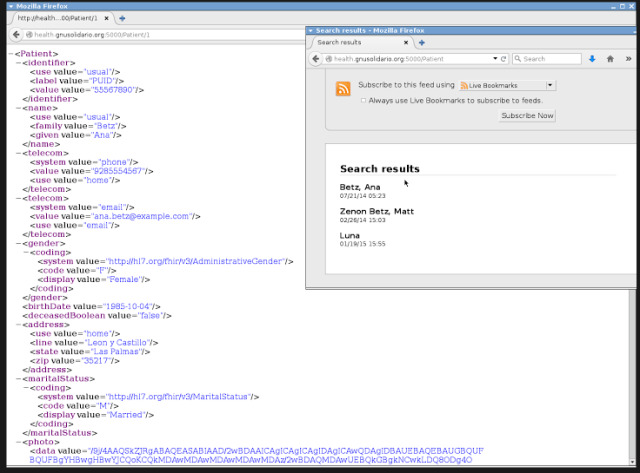This screenshot has height=473, width=640.
Task: Go to the Firefox home page icon
Action: coord(609,59)
